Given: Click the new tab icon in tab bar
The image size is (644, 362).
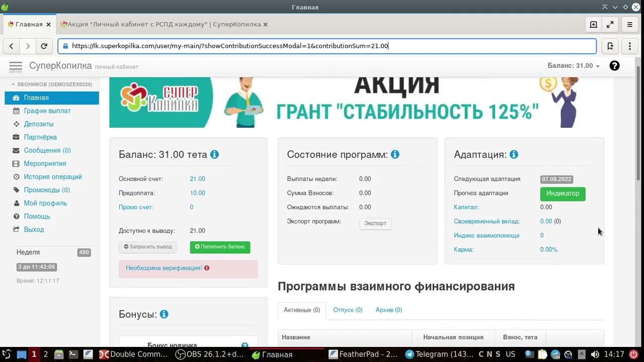Looking at the screenshot, I should coord(593,24).
